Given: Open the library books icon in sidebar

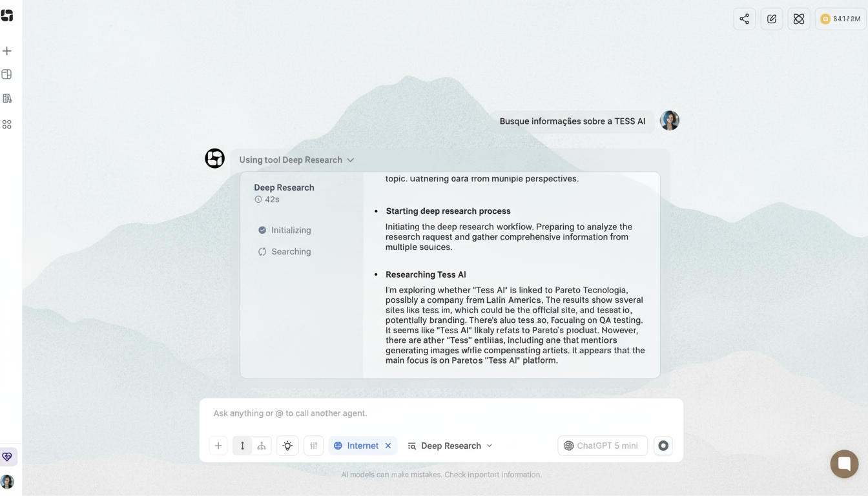Looking at the screenshot, I should click(7, 99).
